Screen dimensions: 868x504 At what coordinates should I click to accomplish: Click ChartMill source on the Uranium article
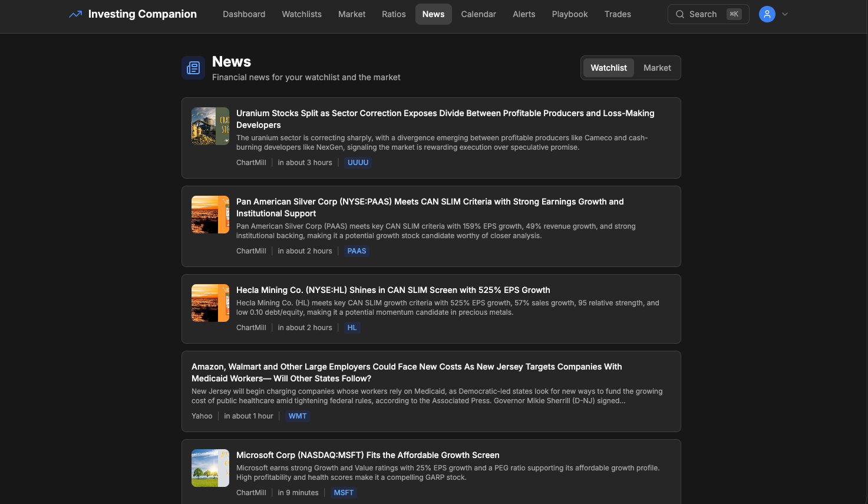coord(251,163)
